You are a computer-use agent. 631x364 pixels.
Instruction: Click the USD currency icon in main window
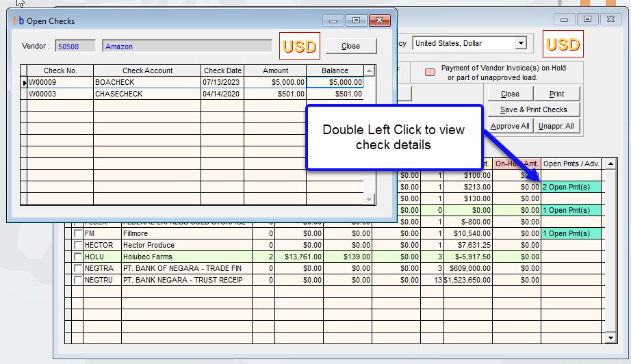point(563,44)
